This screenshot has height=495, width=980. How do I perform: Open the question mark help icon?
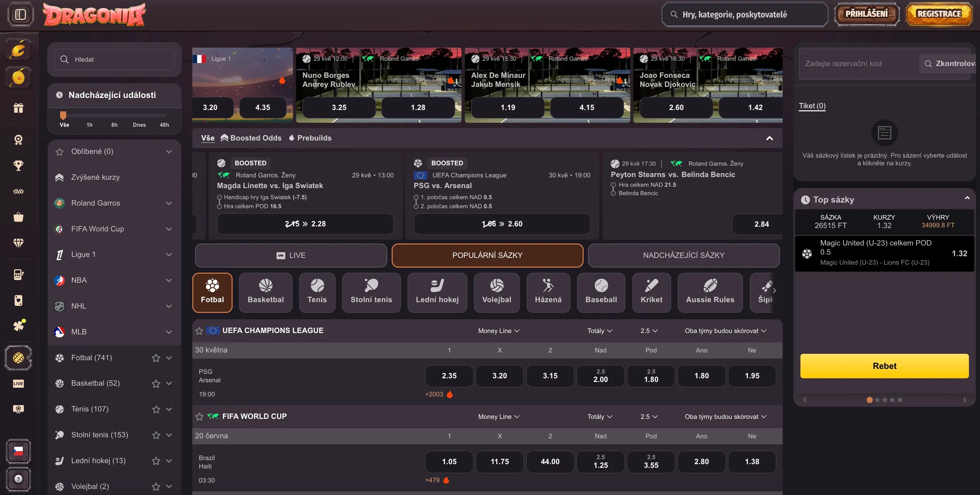[x=18, y=479]
